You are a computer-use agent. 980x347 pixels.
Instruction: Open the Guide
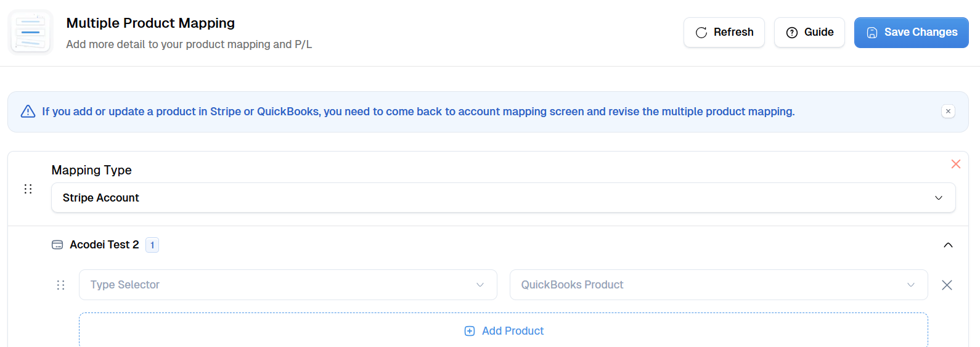click(x=809, y=33)
